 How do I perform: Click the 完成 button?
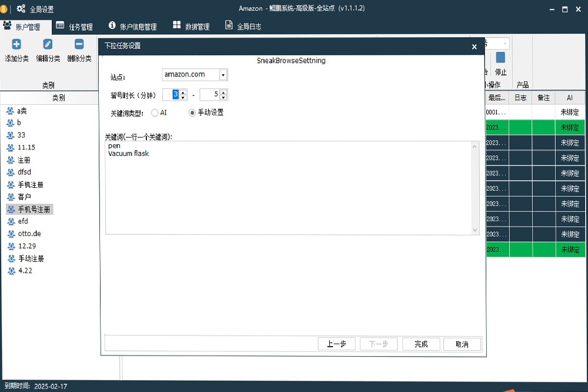point(421,344)
